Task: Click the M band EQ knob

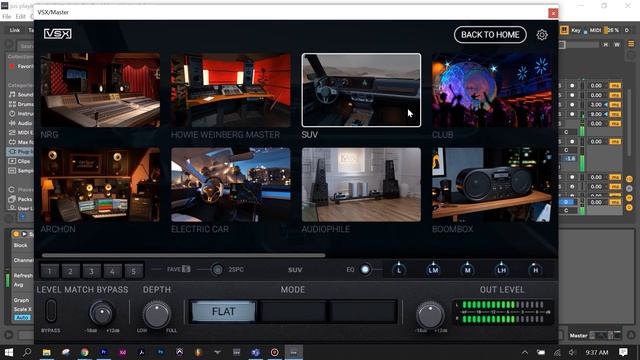Action: click(x=467, y=269)
